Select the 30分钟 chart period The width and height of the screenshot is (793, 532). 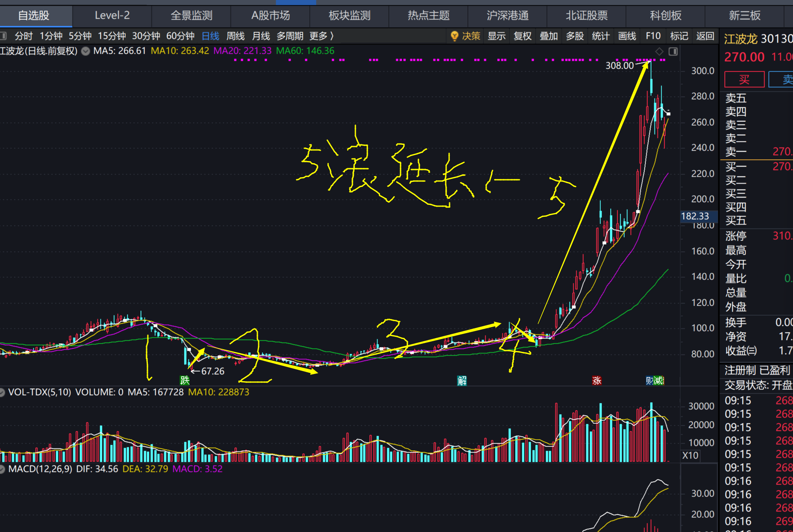[x=146, y=36]
